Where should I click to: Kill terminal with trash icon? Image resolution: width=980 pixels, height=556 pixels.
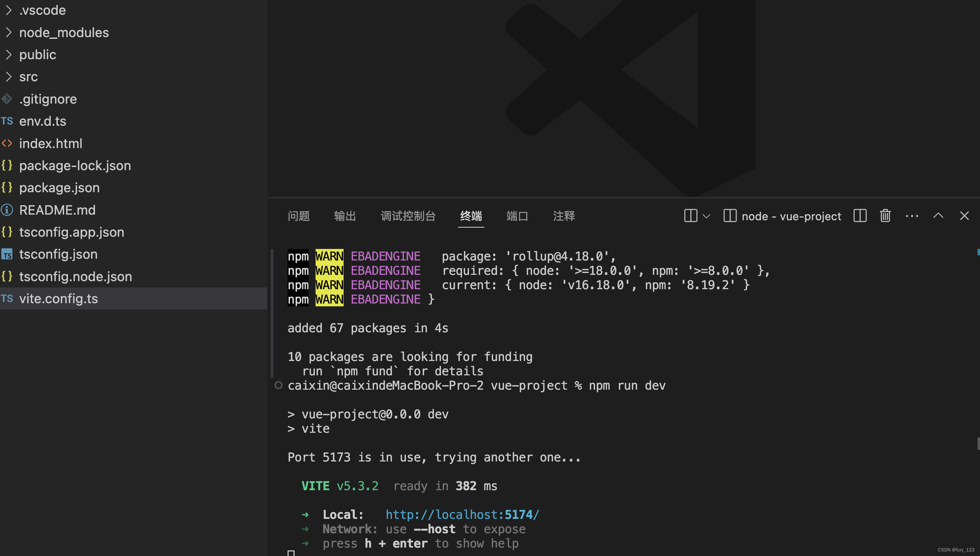coord(885,216)
